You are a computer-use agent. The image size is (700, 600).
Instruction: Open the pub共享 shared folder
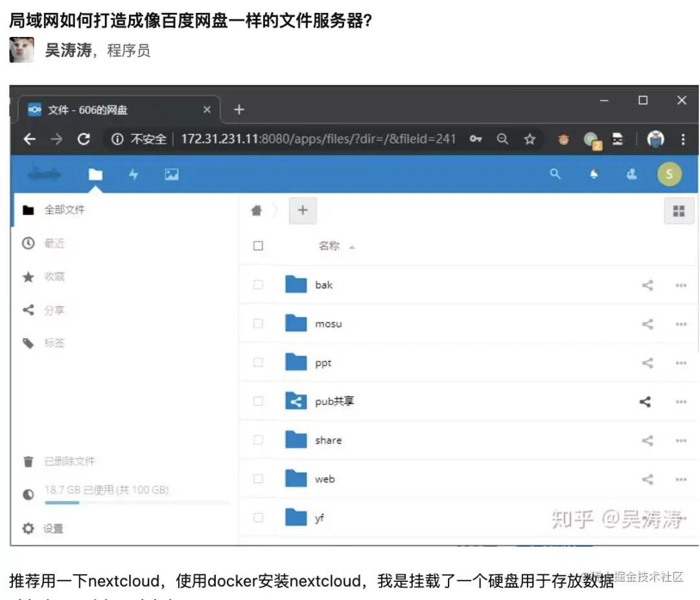(334, 401)
